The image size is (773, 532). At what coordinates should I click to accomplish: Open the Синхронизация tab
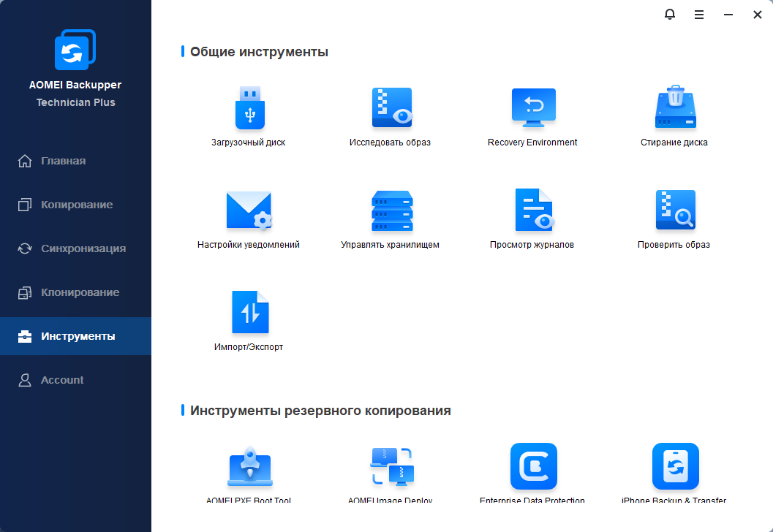coord(76,248)
